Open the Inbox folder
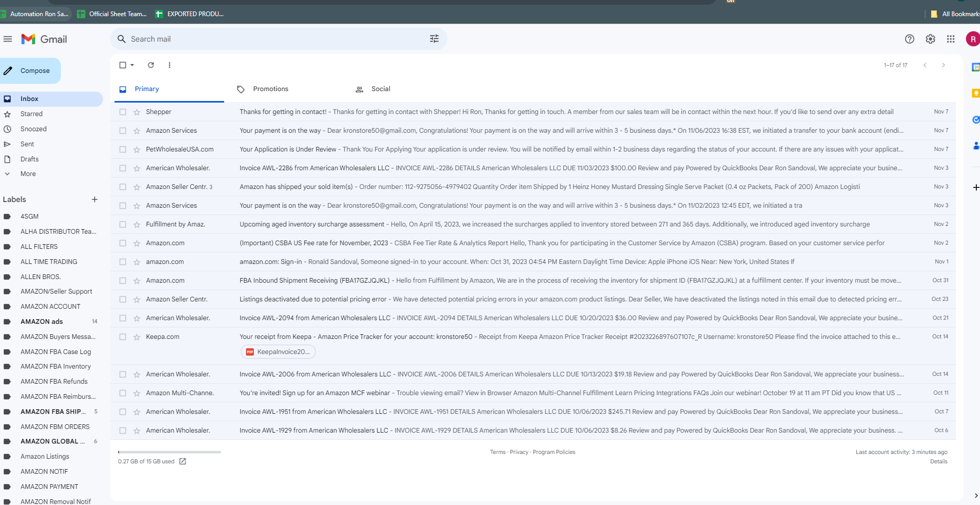 pos(51,99)
